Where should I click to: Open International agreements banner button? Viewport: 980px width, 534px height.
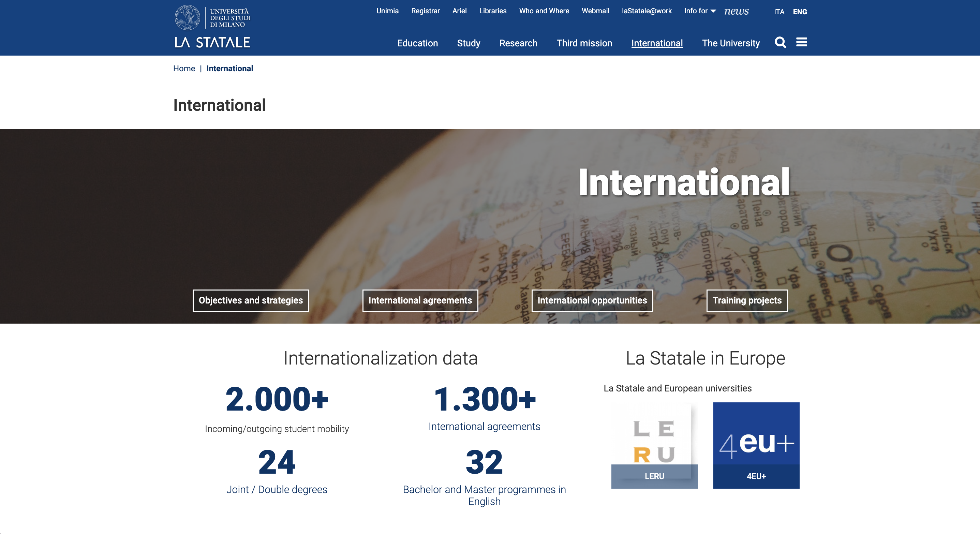tap(420, 300)
